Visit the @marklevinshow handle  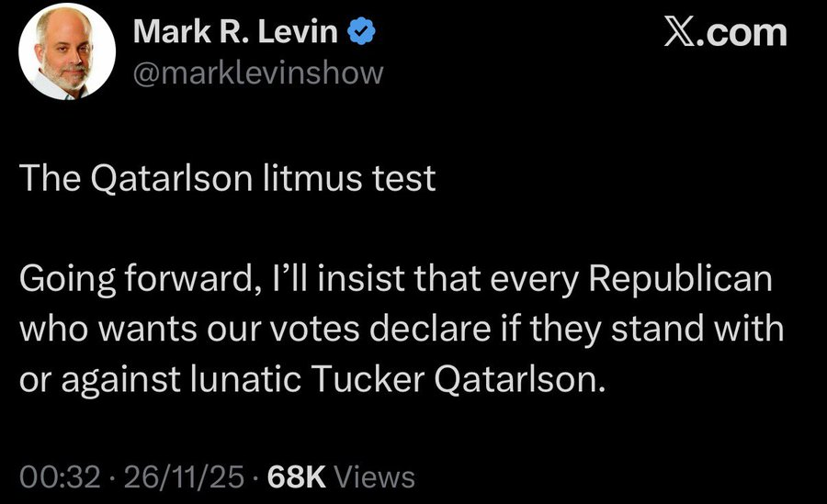[258, 72]
